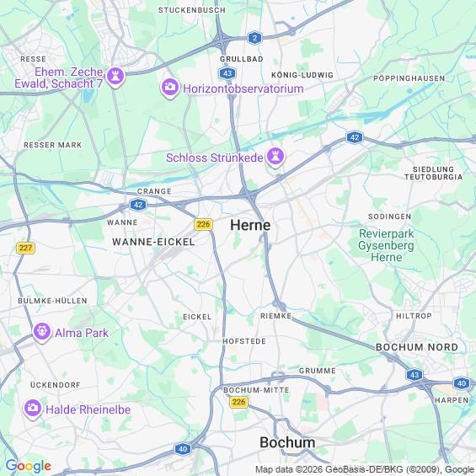The height and width of the screenshot is (476, 476).
Task: Open the Google logo link
Action: click(29, 466)
